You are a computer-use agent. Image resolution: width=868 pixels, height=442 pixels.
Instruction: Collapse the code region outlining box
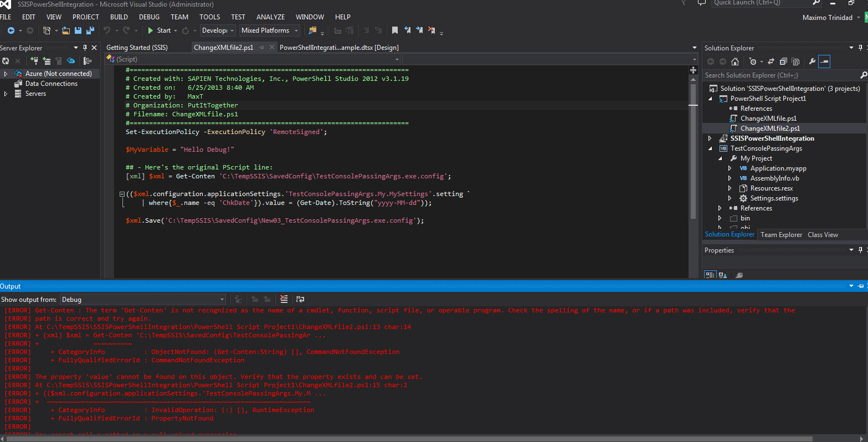122,194
